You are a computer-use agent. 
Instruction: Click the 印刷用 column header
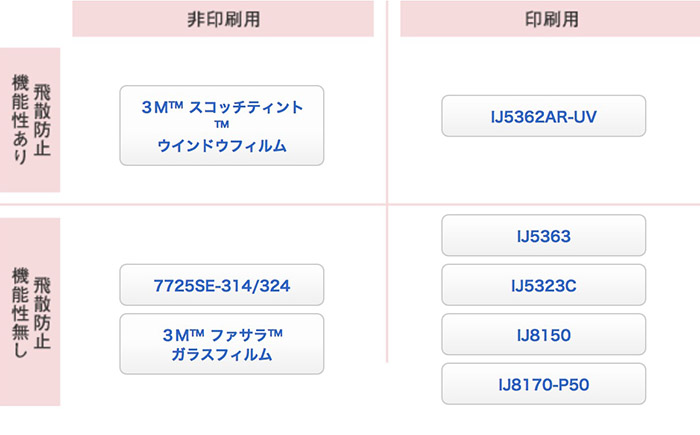(x=550, y=19)
